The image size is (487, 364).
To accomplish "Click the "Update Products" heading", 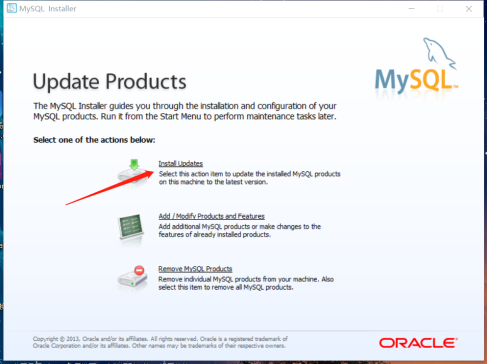I will 109,81.
